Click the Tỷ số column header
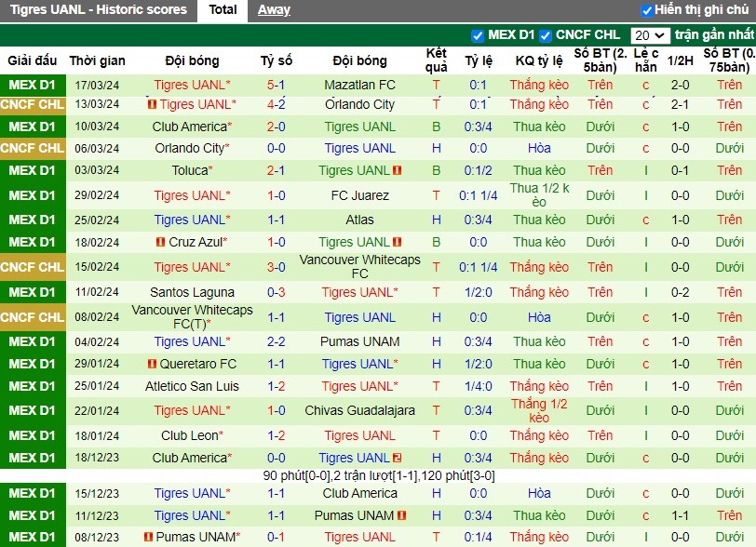The height and width of the screenshot is (547, 756). pyautogui.click(x=276, y=60)
